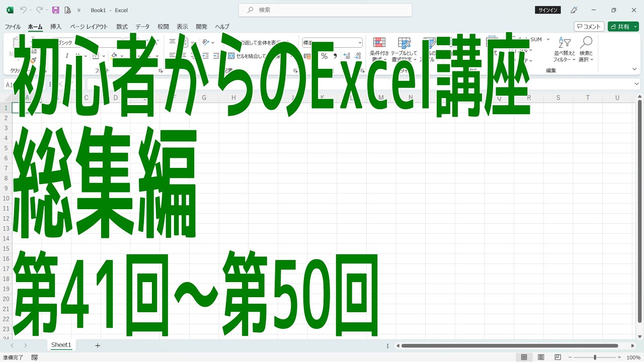Apply the comma number style
Viewport: 644px width, 362px height.
[335, 56]
